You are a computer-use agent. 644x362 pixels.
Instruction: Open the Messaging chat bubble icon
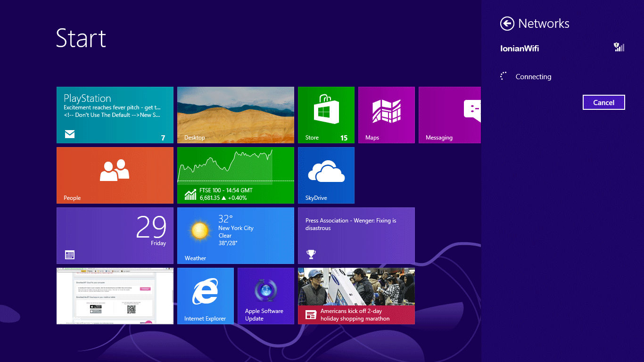coord(472,111)
